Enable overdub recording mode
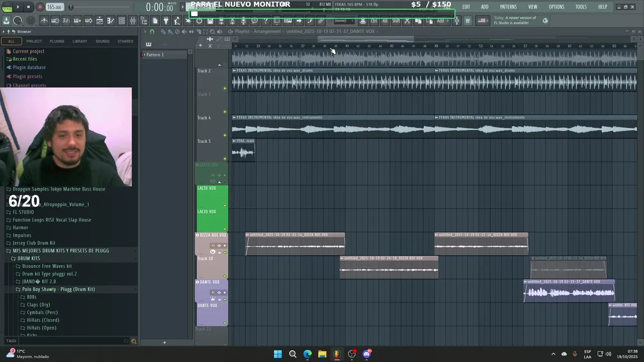The image size is (644, 362). tap(77, 21)
